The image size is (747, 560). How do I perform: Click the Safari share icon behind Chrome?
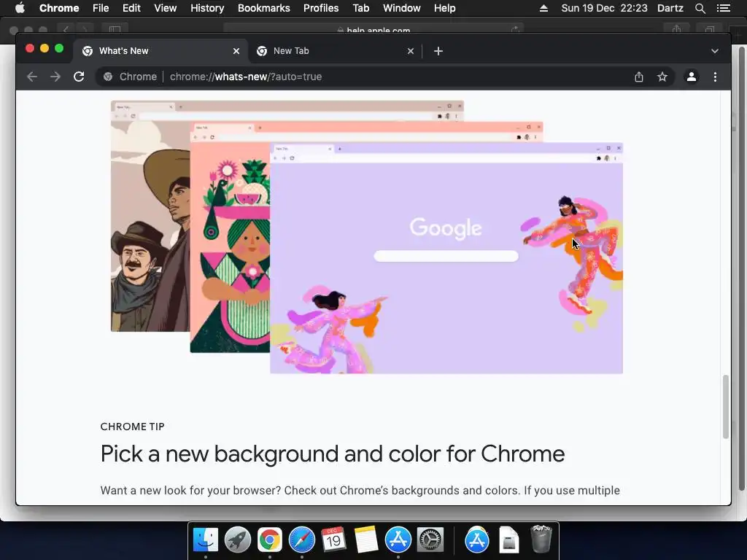point(676,29)
